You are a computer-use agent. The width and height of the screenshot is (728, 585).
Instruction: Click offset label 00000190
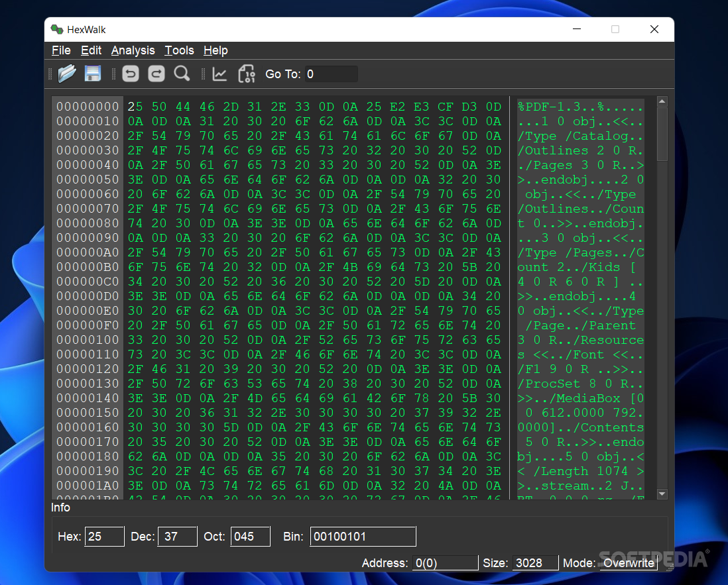click(88, 471)
